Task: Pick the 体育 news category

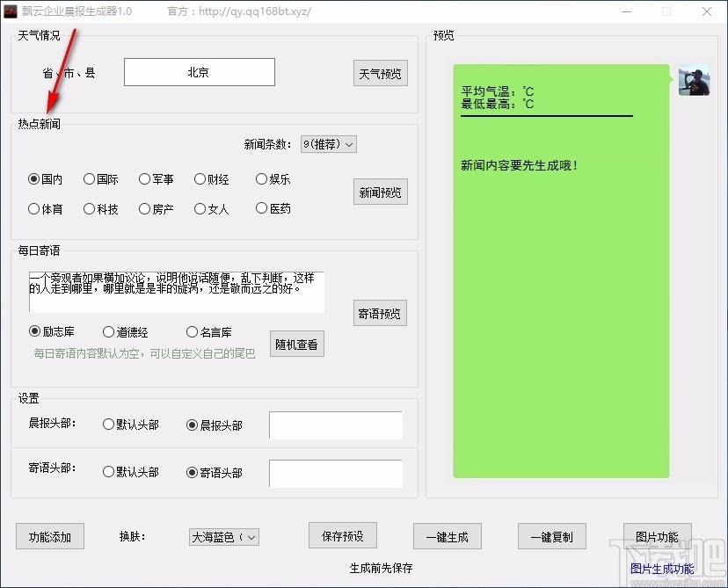Action: [45, 209]
